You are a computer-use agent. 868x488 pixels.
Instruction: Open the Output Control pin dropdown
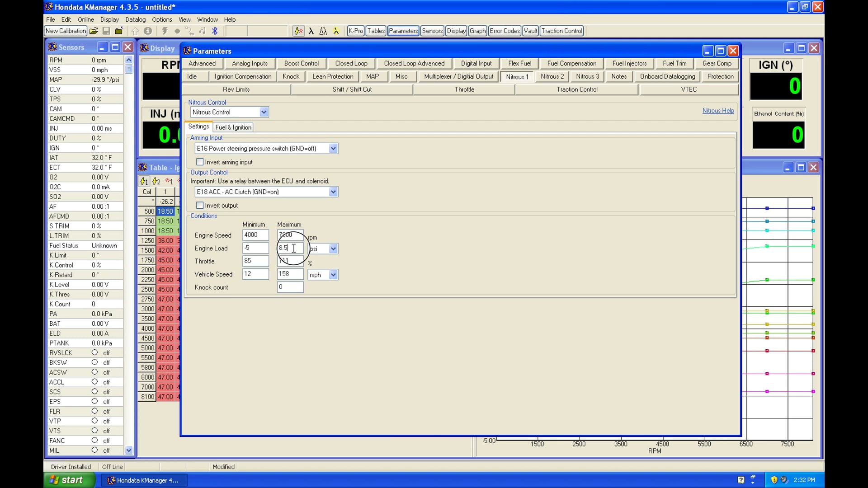(333, 192)
